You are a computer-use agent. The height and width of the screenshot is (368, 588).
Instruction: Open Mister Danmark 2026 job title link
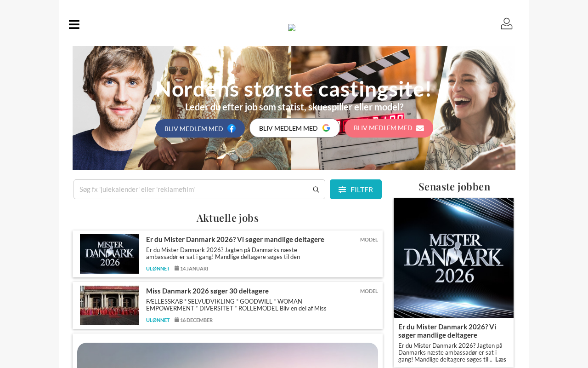[235, 239]
